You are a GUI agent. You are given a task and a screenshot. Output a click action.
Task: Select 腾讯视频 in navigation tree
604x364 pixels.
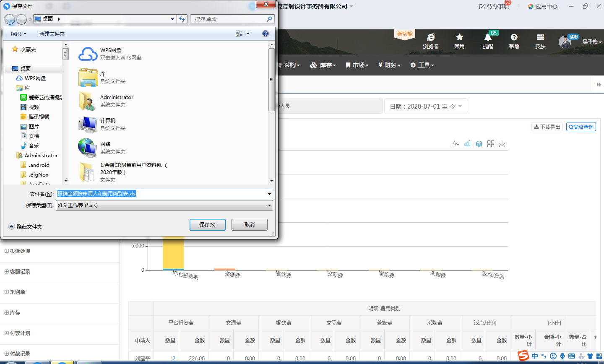[35, 117]
